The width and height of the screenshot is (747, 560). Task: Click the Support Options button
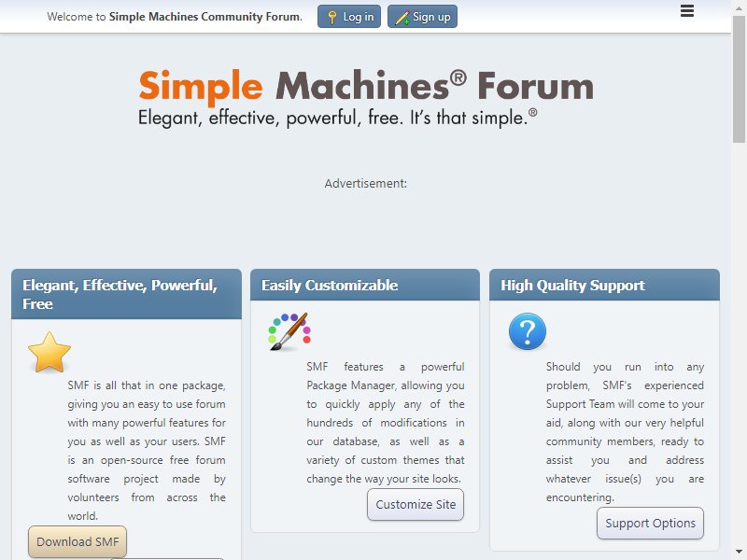650,523
